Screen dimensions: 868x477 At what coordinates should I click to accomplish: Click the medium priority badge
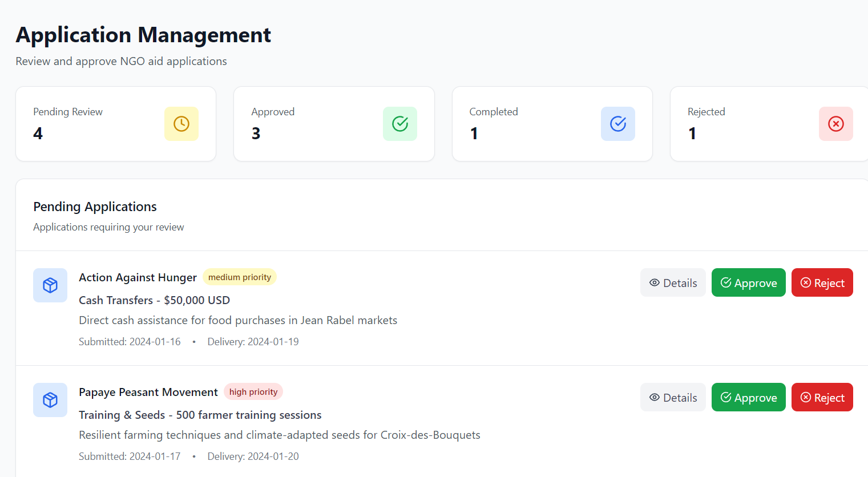(x=240, y=277)
